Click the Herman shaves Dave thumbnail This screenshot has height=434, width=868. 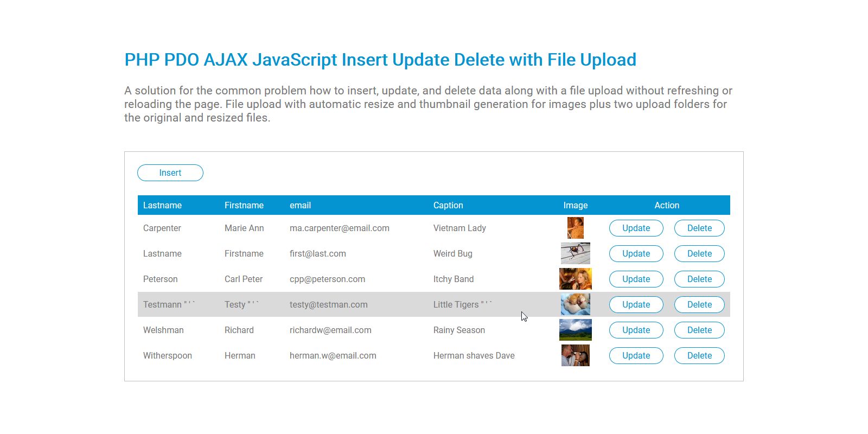(x=576, y=356)
